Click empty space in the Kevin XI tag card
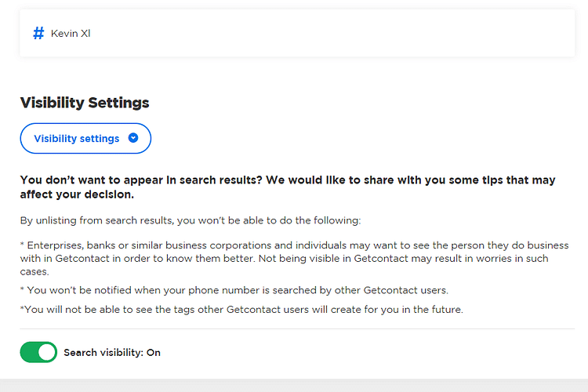 (x=330, y=34)
